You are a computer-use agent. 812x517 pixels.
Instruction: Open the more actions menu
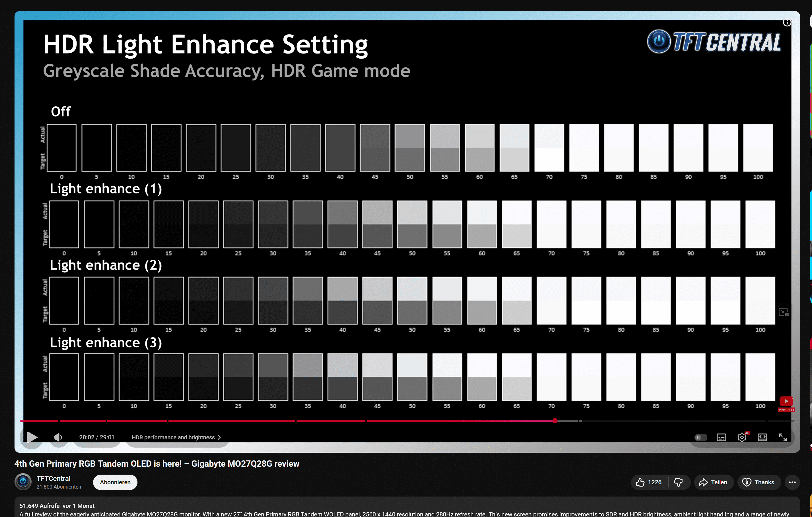click(792, 482)
